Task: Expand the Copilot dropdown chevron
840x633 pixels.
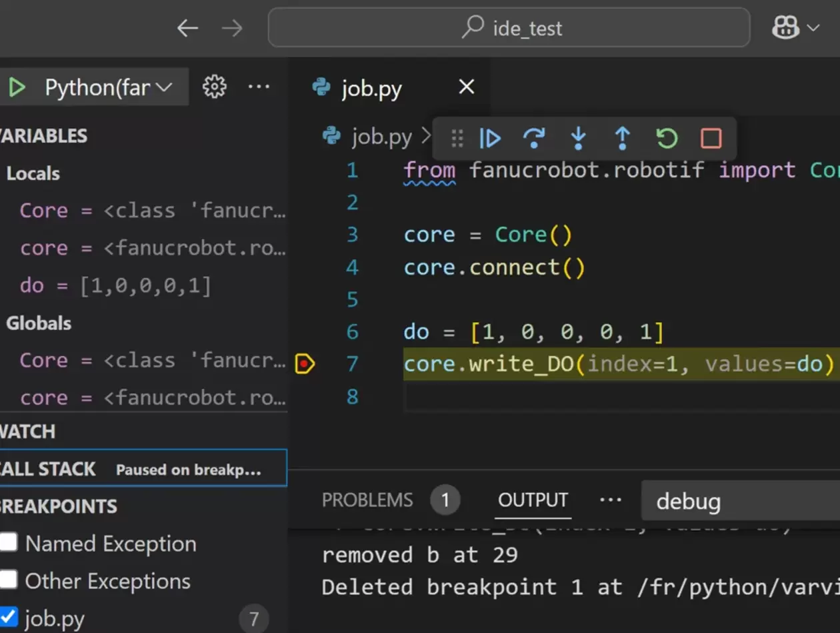Action: (813, 28)
